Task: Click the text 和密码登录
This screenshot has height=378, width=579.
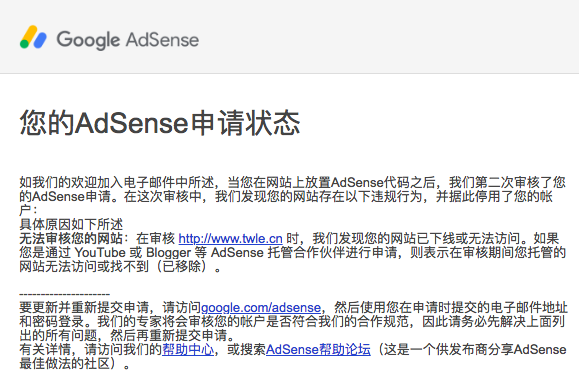Action: click(x=52, y=322)
